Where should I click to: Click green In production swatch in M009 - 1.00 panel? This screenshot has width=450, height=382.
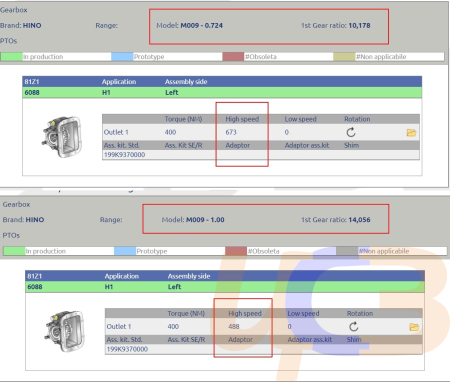point(14,251)
